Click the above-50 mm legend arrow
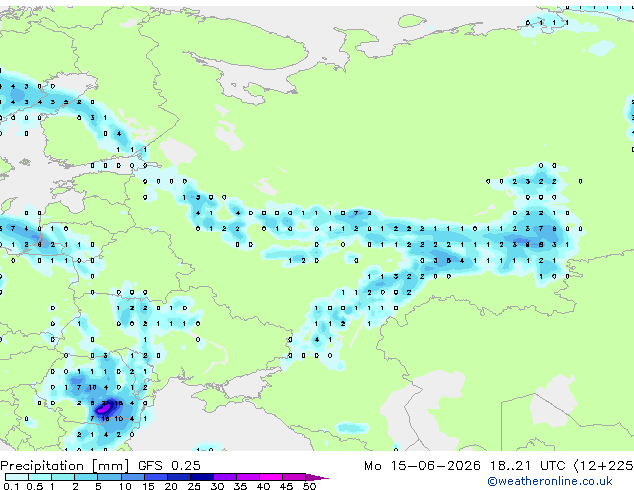The width and height of the screenshot is (634, 490). [317, 477]
